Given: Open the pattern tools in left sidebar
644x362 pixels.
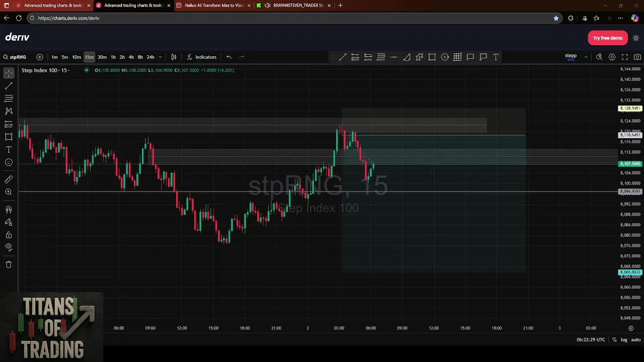Looking at the screenshot, I should point(9,111).
